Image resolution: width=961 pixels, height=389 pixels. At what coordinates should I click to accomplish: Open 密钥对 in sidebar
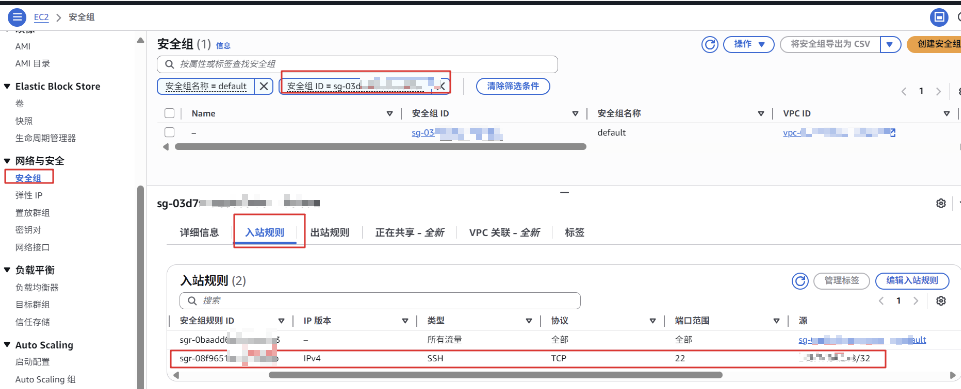28,230
